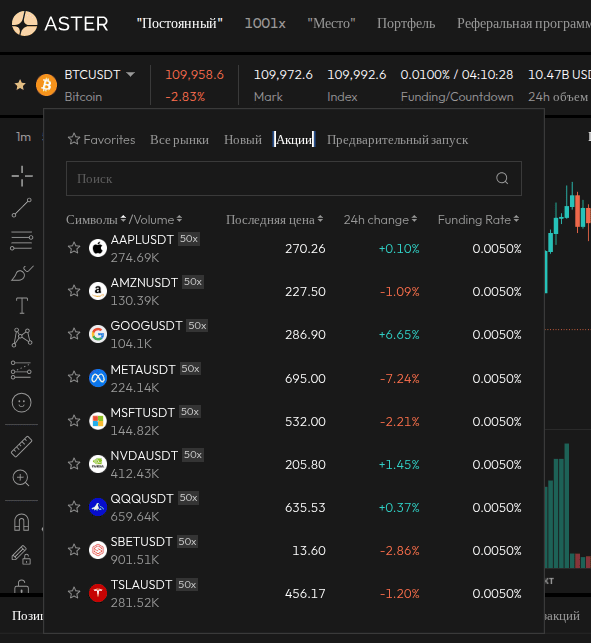Favorite GOOGUSDT with its star
Screen dimensions: 591x643
pos(74,334)
